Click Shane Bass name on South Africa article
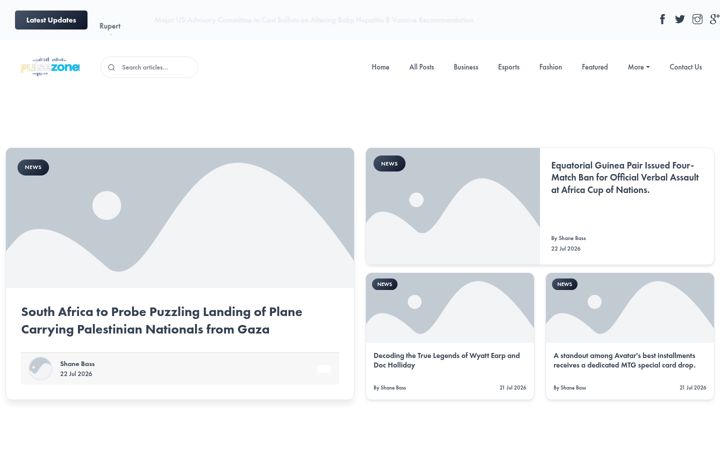This screenshot has width=720, height=450. [77, 364]
